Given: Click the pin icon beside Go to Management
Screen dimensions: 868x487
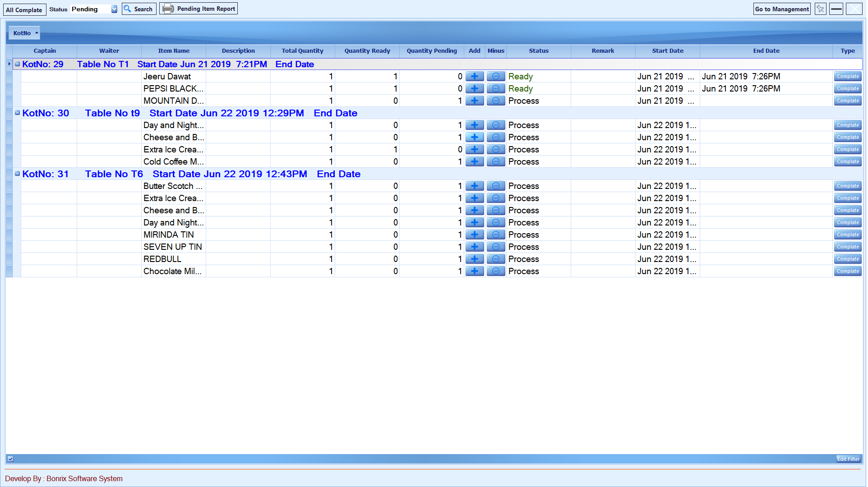Looking at the screenshot, I should tap(820, 9).
